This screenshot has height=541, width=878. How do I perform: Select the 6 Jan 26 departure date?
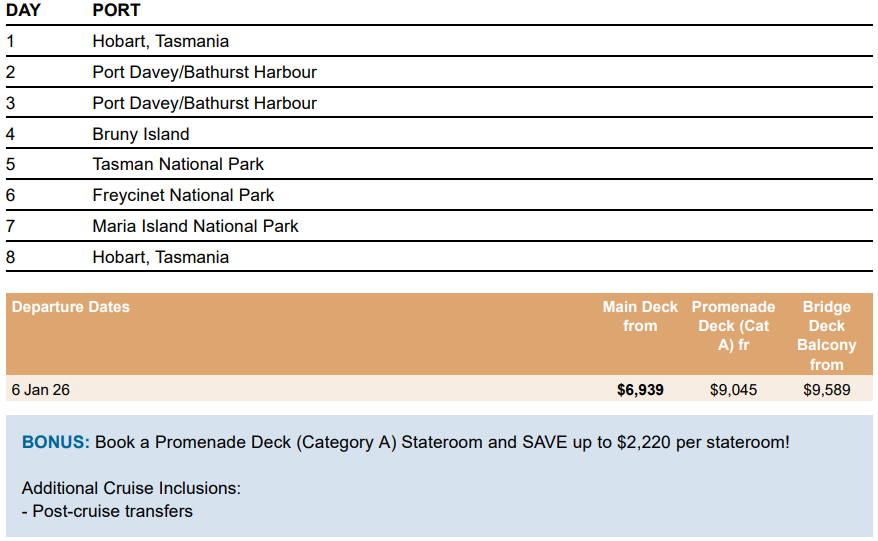40,390
